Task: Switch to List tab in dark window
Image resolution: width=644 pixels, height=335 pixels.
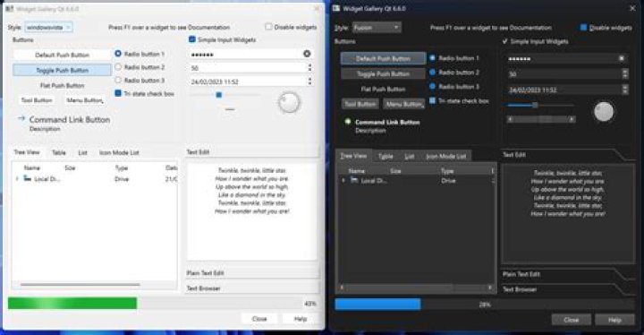Action: 410,157
